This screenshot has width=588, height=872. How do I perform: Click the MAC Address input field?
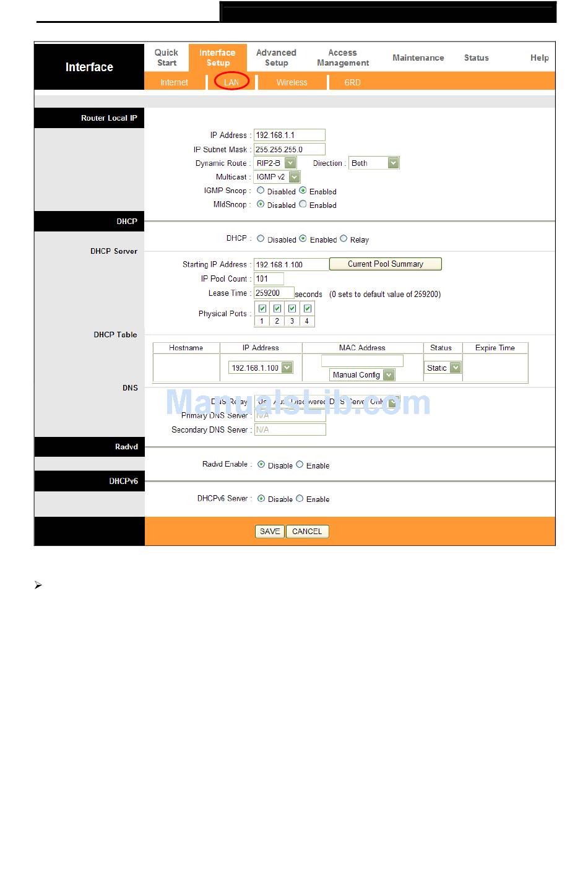362,360
